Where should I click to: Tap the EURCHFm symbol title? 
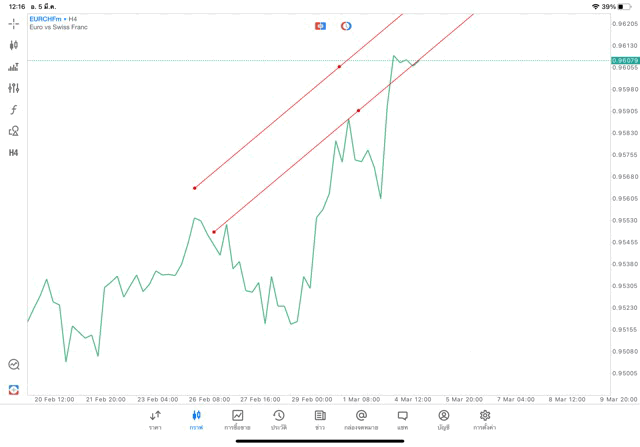[46, 18]
